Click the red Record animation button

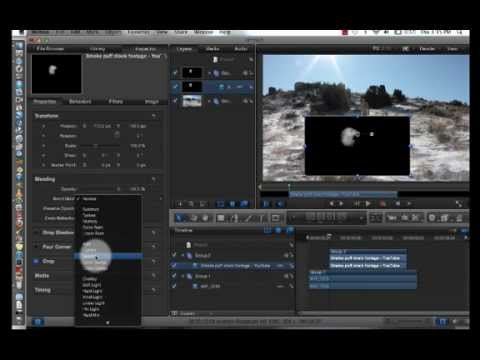(x=383, y=203)
